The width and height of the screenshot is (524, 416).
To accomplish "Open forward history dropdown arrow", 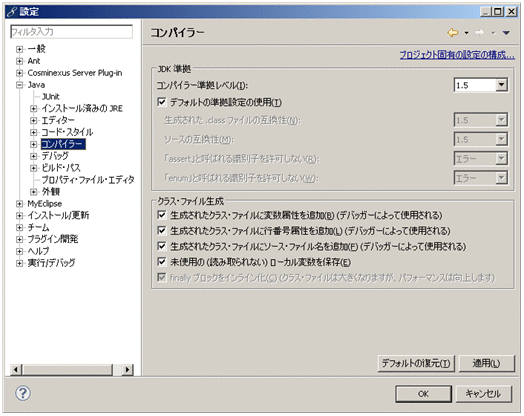I will 493,33.
